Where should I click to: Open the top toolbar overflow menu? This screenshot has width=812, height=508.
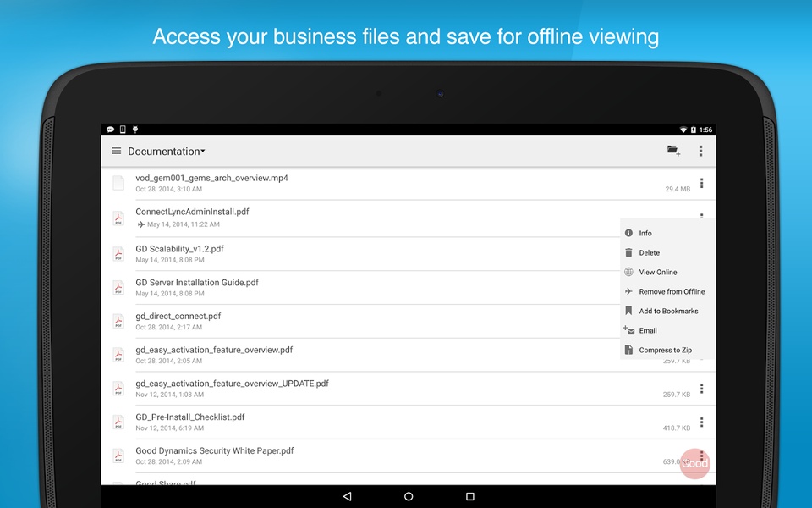pyautogui.click(x=700, y=151)
